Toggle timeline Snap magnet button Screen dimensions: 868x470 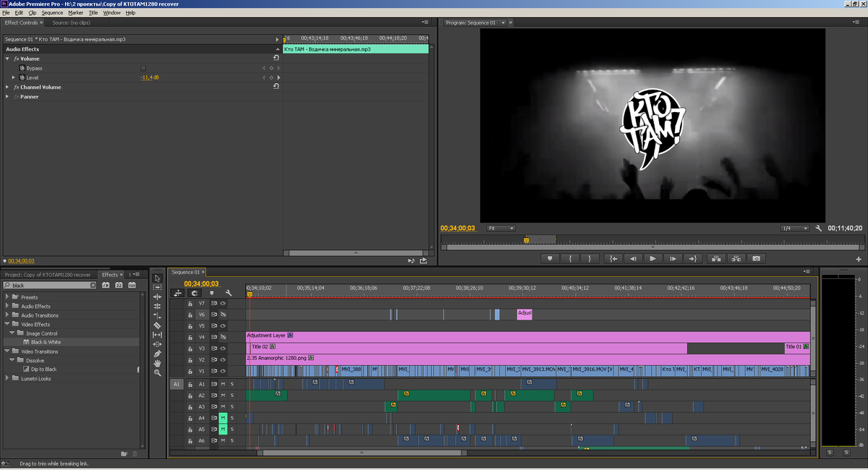[195, 293]
